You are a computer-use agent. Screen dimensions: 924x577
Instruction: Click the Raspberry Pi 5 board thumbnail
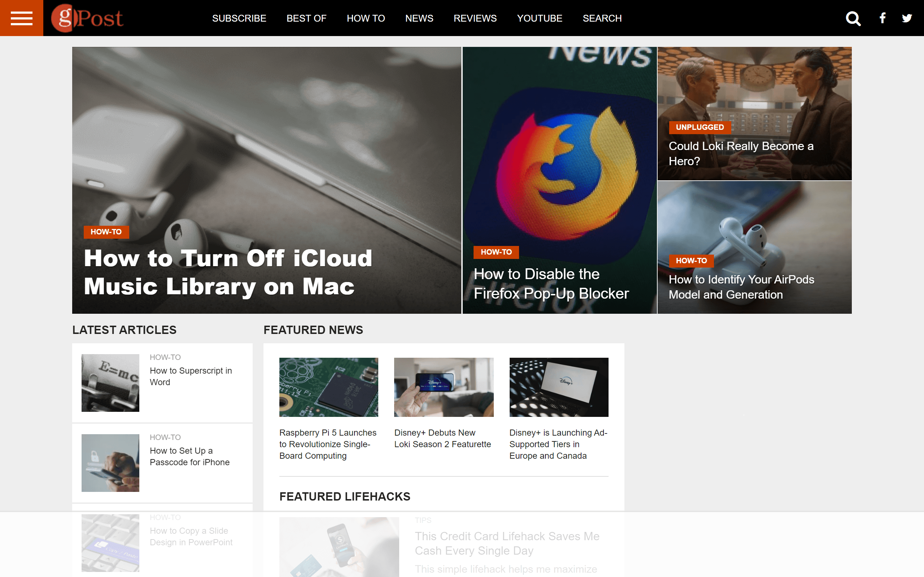[x=328, y=387]
